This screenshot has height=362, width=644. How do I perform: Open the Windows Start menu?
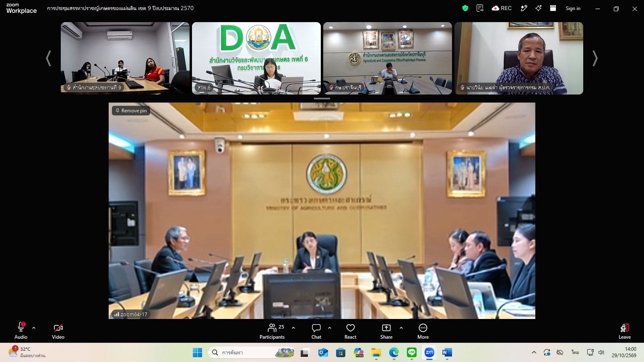[x=197, y=352]
